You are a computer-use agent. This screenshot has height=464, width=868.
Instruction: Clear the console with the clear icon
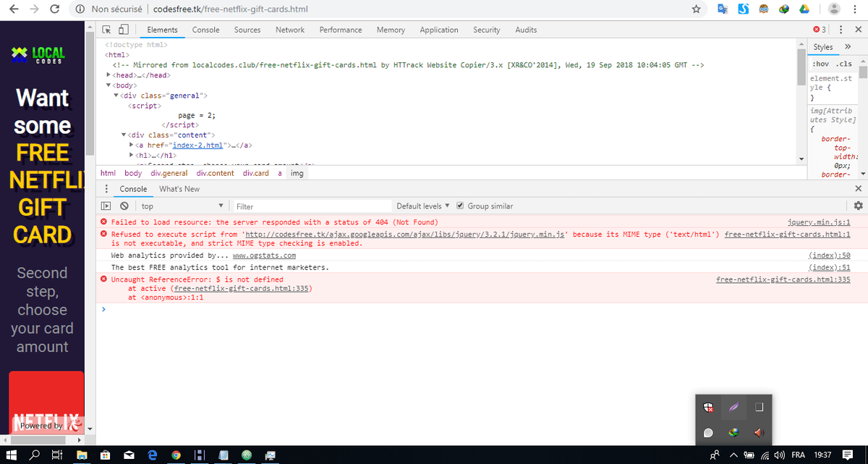(123, 206)
